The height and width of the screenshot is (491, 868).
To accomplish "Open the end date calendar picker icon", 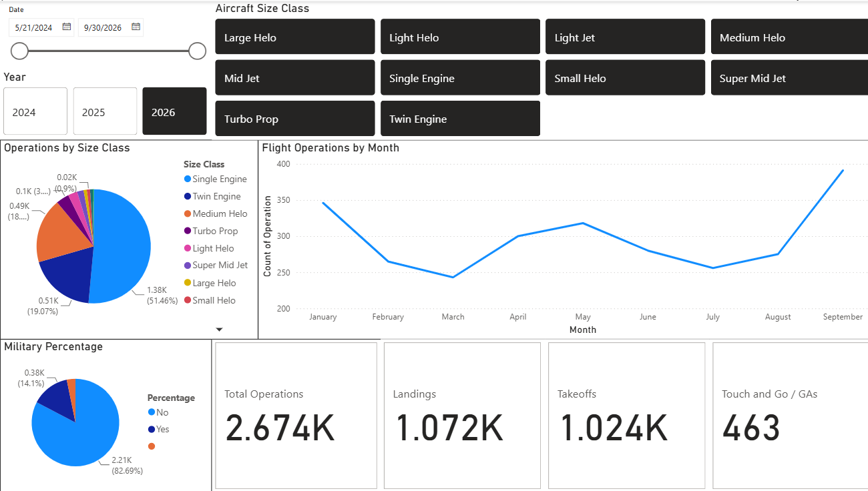I will [136, 27].
